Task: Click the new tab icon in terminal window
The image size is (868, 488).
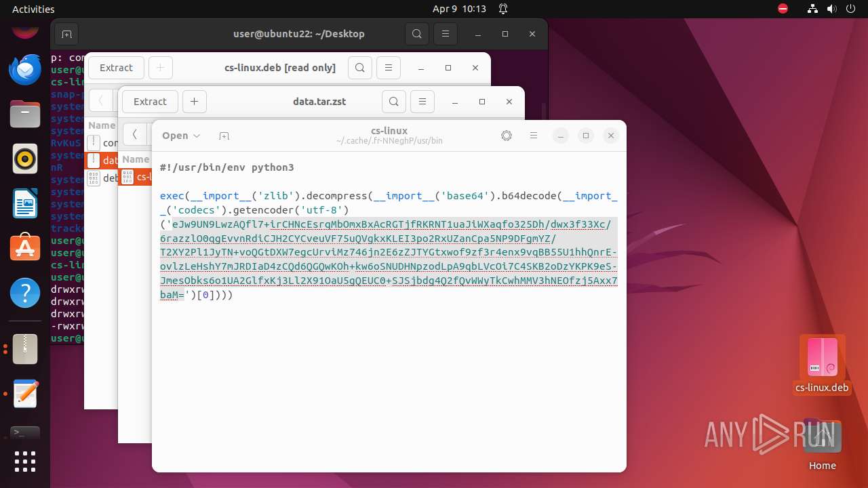Action: (66, 34)
